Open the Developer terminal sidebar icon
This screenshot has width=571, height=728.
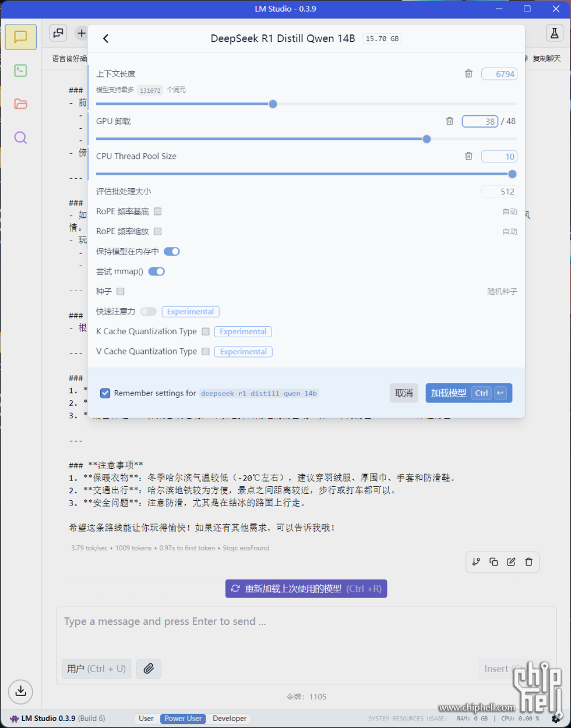20,70
